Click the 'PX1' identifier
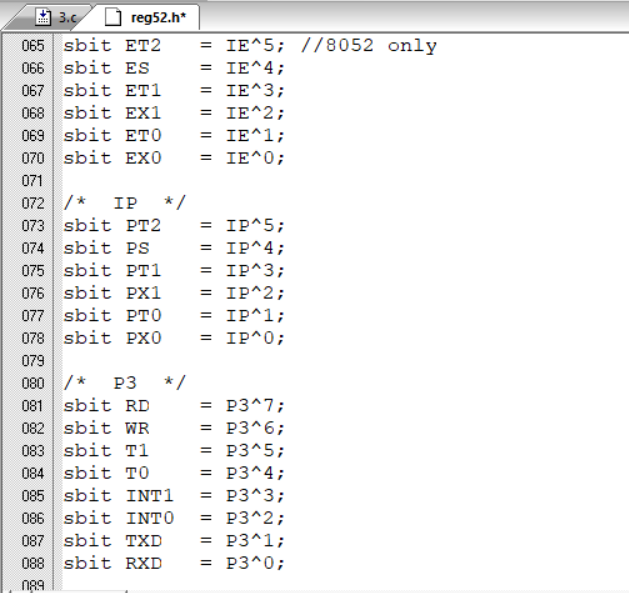 pyautogui.click(x=143, y=293)
